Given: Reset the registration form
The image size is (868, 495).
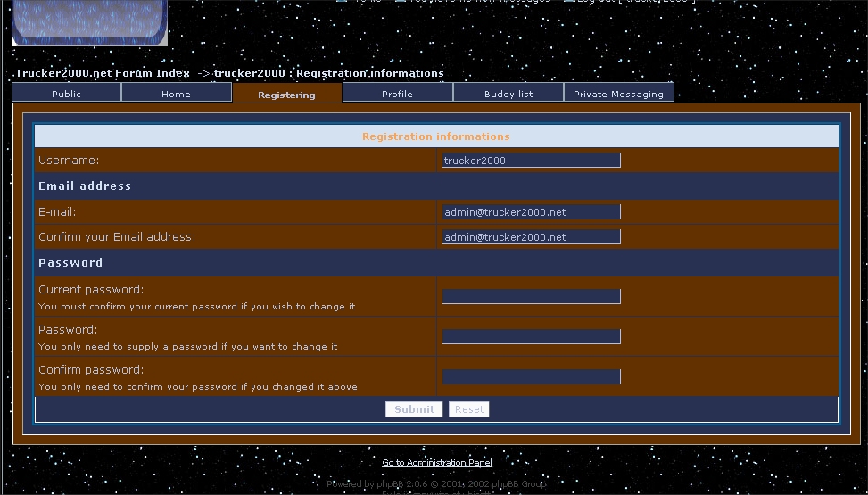Looking at the screenshot, I should pos(469,409).
